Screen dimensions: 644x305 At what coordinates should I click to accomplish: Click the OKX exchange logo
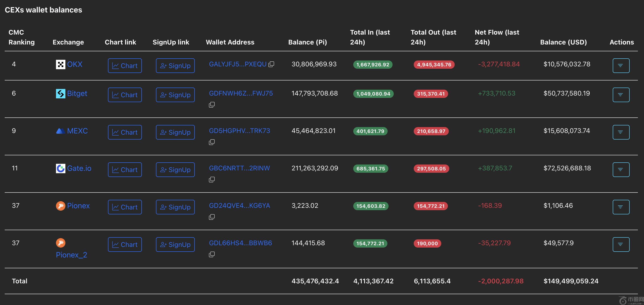coord(60,64)
